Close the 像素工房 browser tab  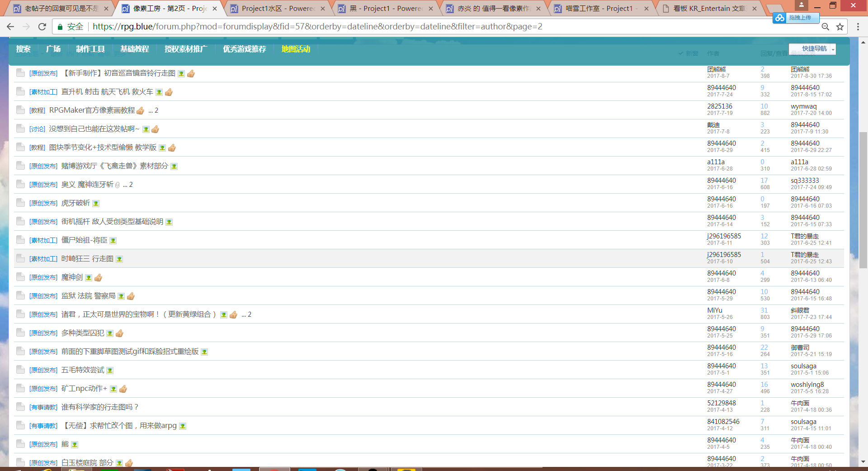[215, 9]
